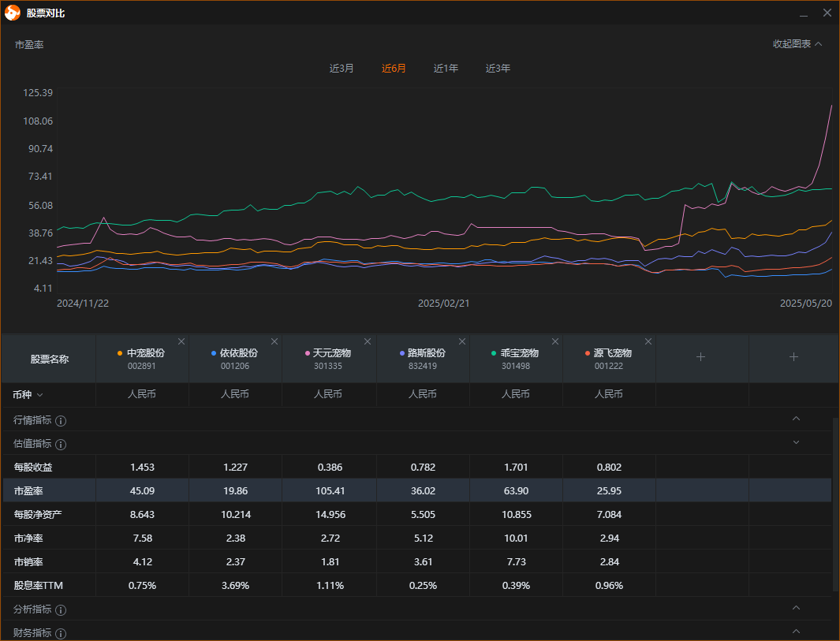Switch chart range to 近3月
The width and height of the screenshot is (840, 641).
click(342, 69)
